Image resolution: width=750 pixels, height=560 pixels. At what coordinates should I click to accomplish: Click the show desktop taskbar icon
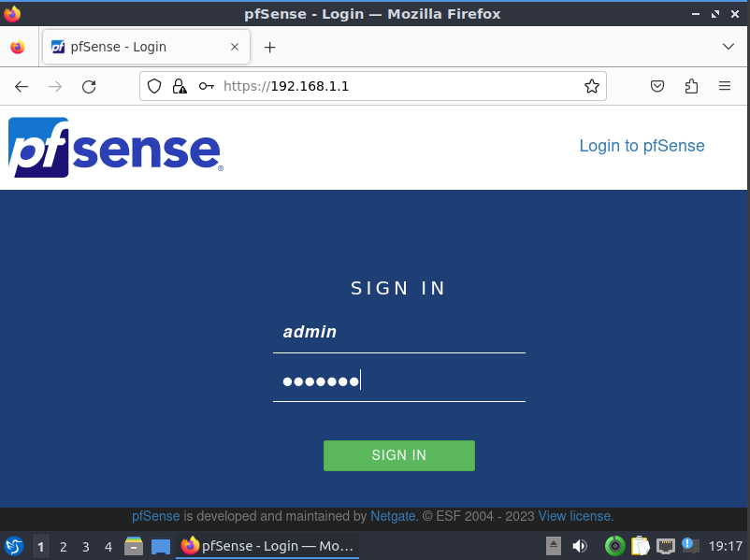[161, 546]
